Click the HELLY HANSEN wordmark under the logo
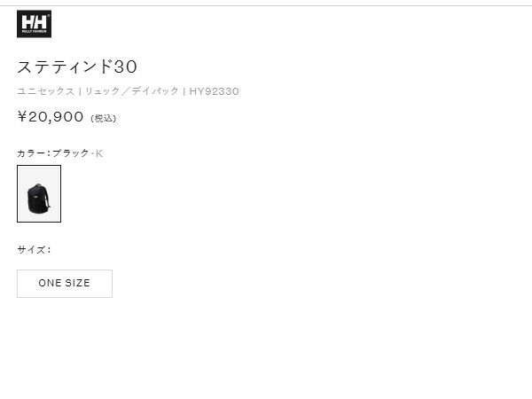Image resolution: width=532 pixels, height=399 pixels. click(34, 33)
